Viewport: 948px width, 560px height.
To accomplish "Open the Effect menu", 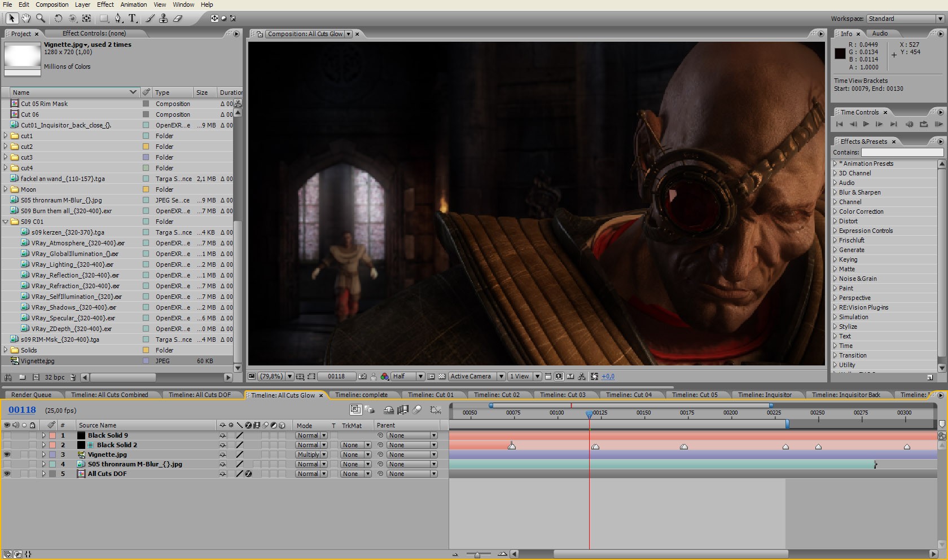I will pyautogui.click(x=106, y=5).
